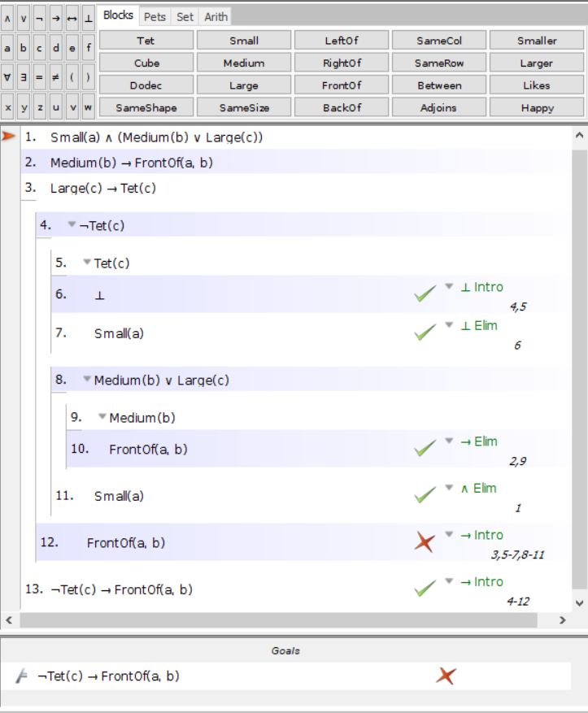Click the red X beside the goal
588x713 pixels.
tap(446, 676)
